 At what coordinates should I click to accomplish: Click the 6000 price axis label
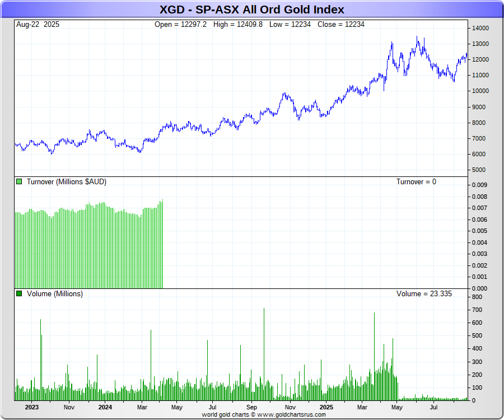pyautogui.click(x=479, y=154)
